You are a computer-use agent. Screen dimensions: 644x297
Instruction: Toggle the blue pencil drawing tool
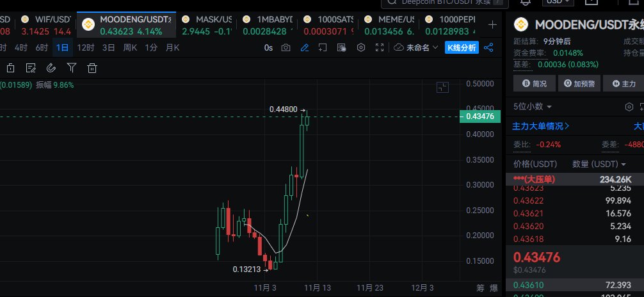click(x=304, y=47)
